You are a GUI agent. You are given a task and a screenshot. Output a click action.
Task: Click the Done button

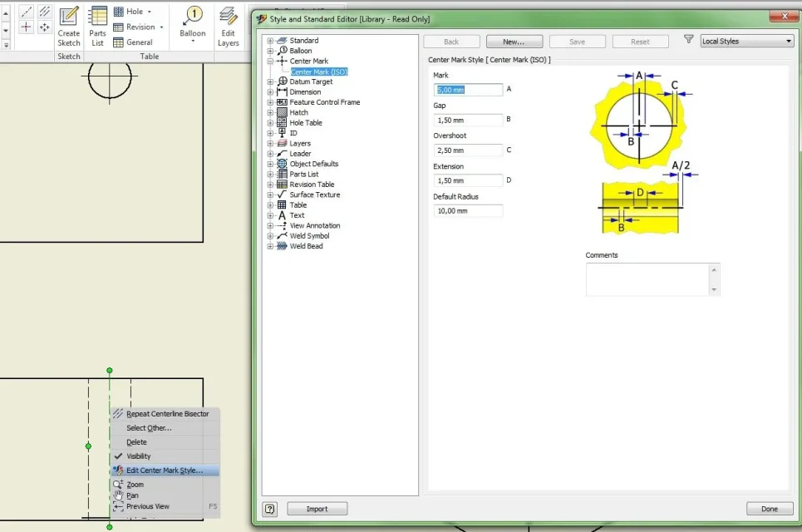point(770,509)
